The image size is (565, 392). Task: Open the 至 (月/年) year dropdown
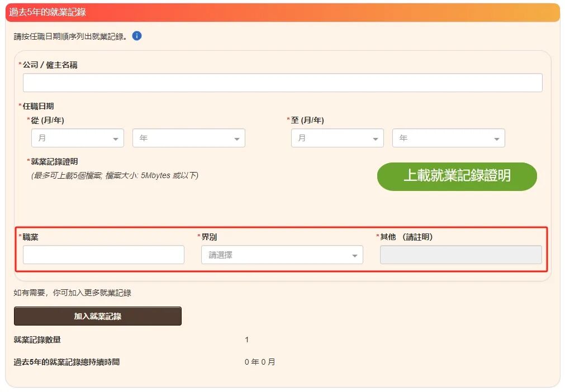(447, 138)
